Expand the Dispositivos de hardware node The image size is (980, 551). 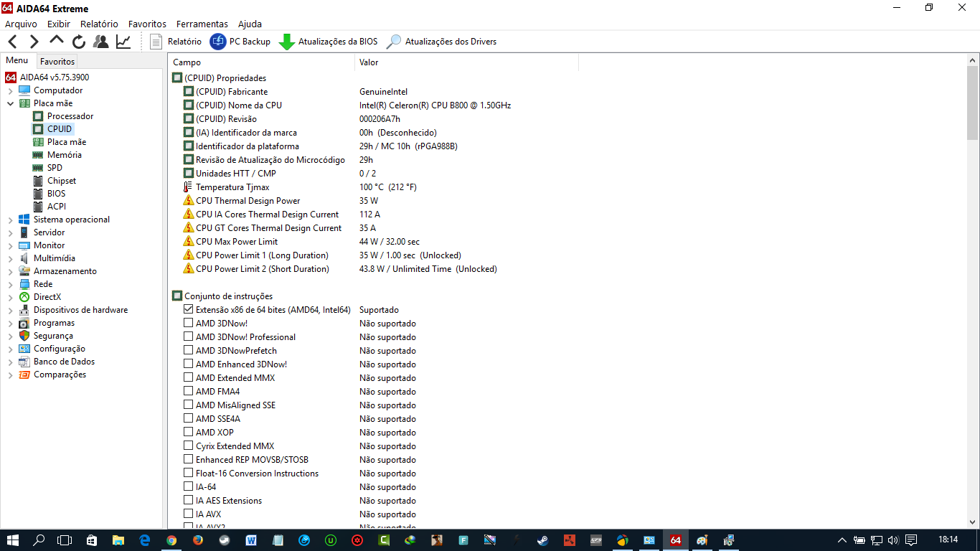coord(10,310)
